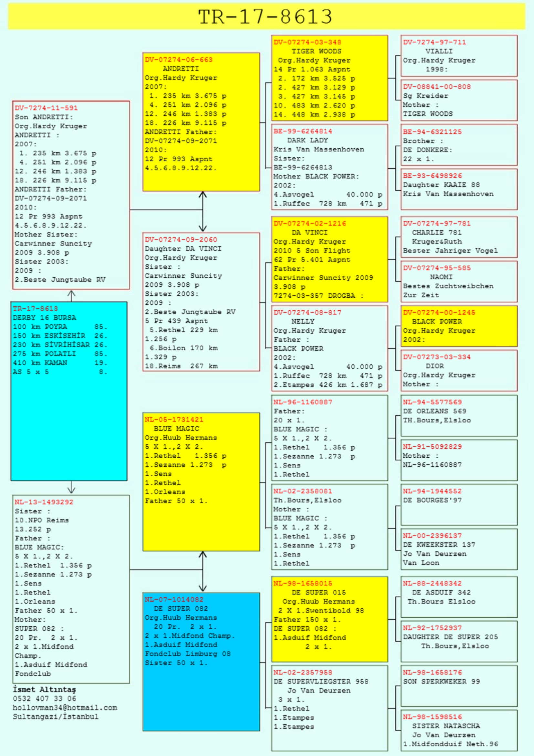Click ring number NL-98-1598516

[x=432, y=717]
